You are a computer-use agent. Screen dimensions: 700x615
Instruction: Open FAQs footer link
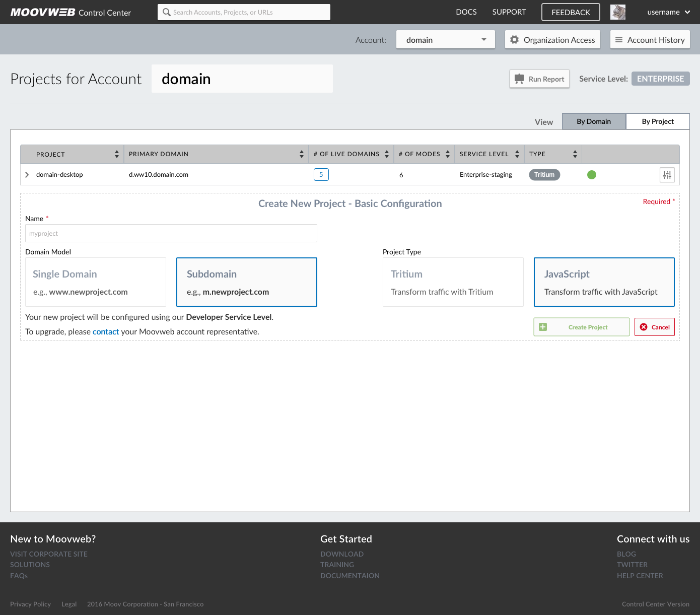19,576
